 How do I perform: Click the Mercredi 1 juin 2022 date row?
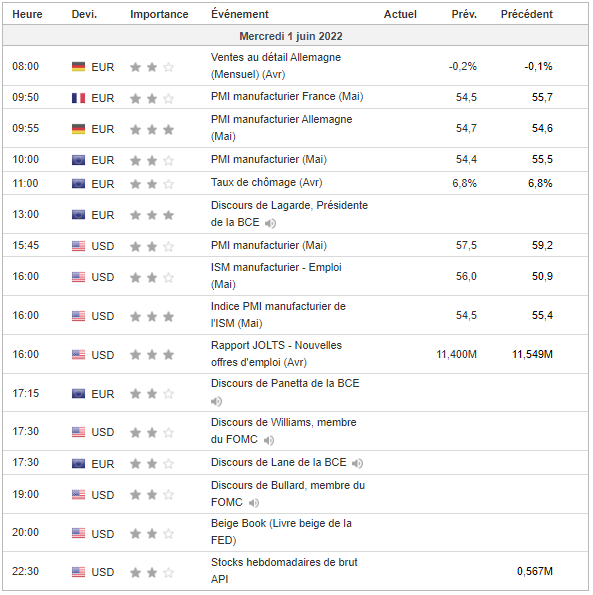point(296,36)
